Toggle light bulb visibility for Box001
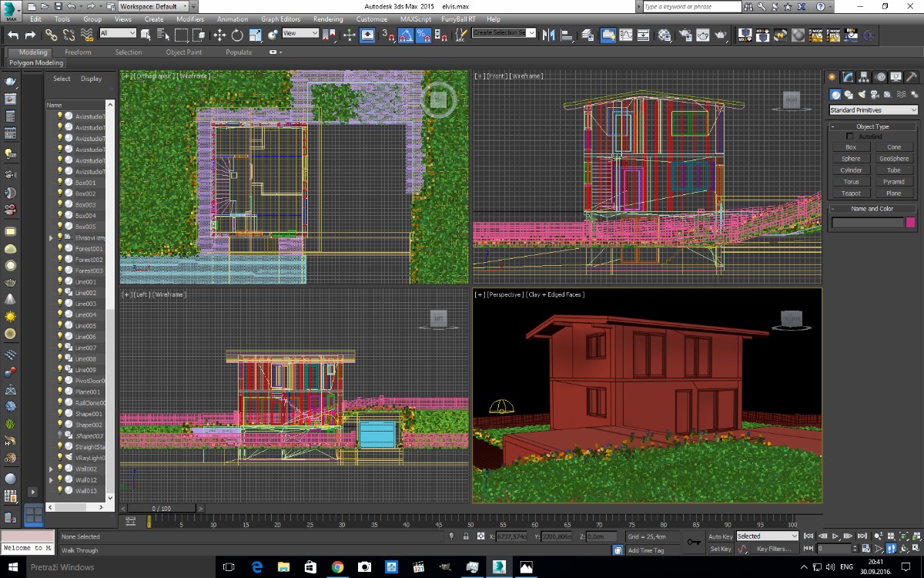This screenshot has height=578, width=924. tap(59, 183)
